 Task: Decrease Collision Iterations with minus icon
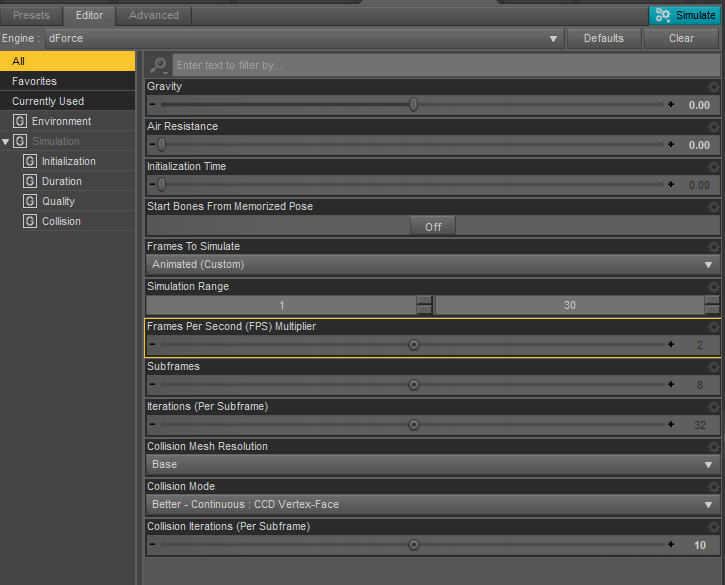pos(153,544)
